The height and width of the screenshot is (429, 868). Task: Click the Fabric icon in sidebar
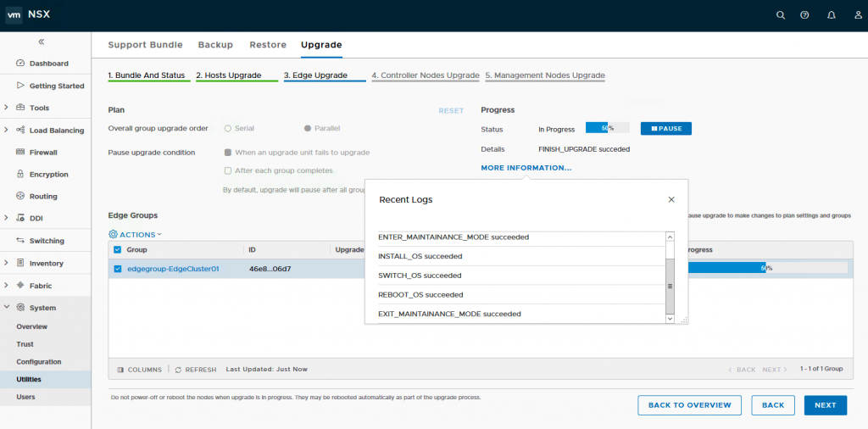tap(20, 286)
